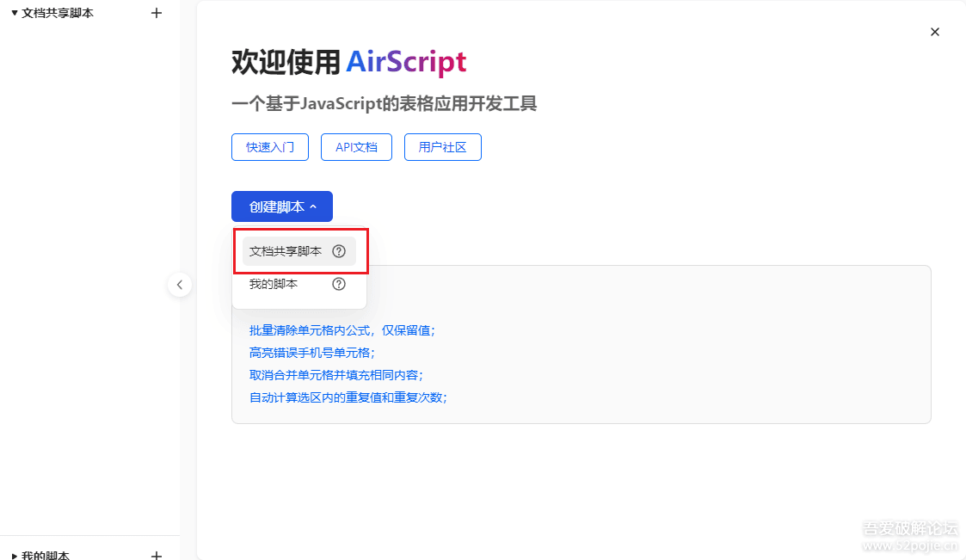The height and width of the screenshot is (560, 966).
Task: Add a new script under 文档共享脚本 section
Action: click(x=157, y=13)
